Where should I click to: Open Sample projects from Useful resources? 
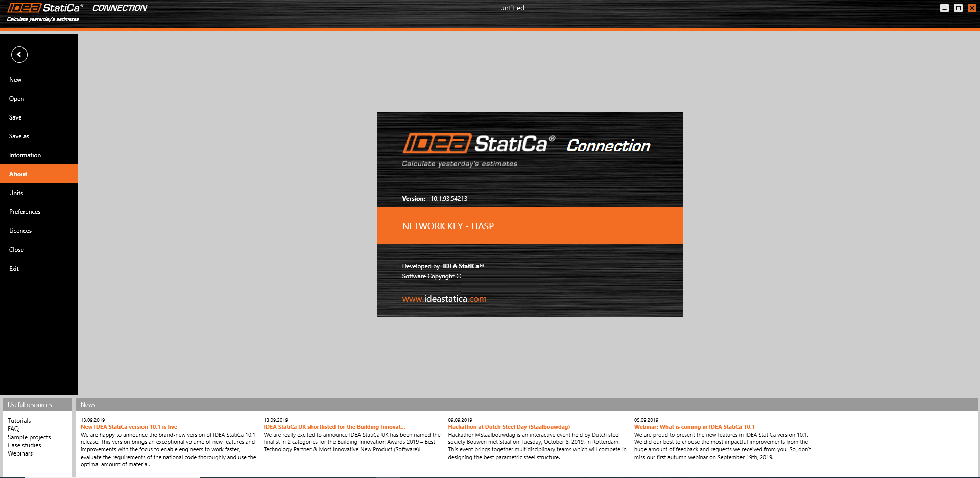[29, 437]
